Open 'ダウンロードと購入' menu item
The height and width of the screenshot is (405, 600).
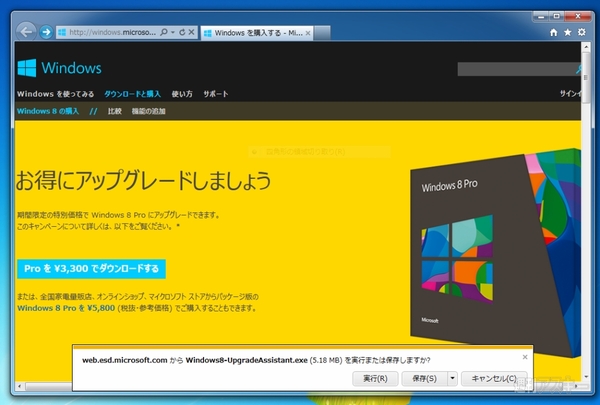coord(132,94)
